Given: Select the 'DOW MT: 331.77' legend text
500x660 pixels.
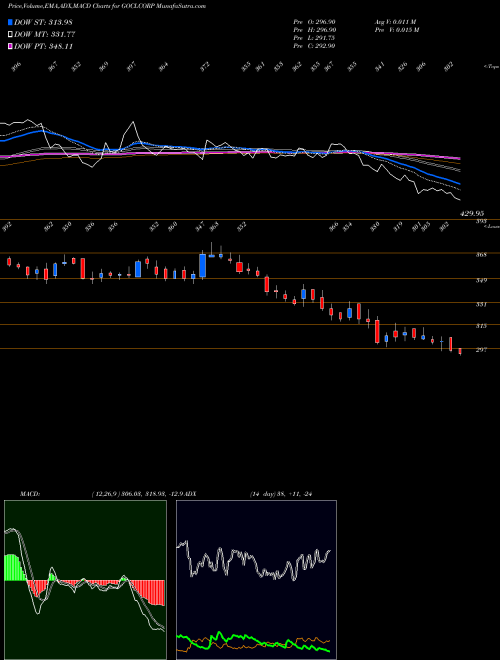Looking at the screenshot, I should [x=44, y=34].
